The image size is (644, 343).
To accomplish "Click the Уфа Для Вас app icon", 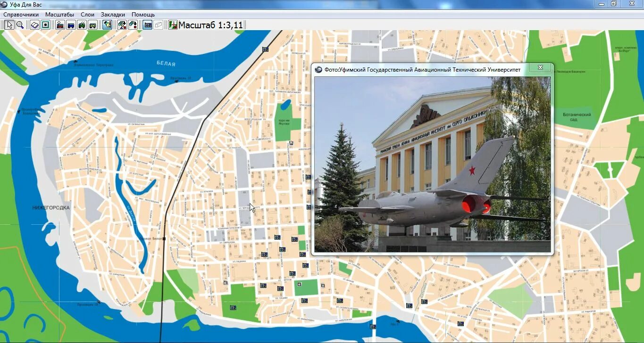I will click(5, 4).
